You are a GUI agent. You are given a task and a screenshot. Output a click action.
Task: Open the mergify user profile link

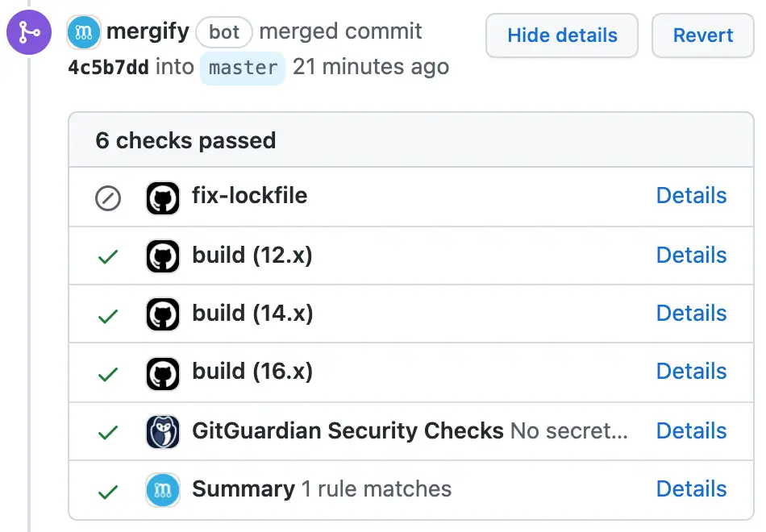(x=148, y=31)
